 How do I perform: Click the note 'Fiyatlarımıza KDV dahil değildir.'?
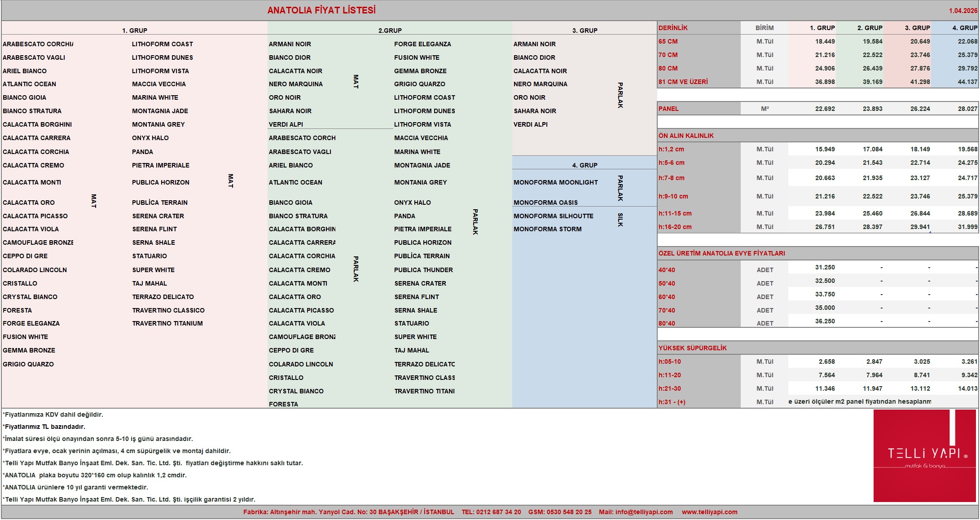coord(53,414)
